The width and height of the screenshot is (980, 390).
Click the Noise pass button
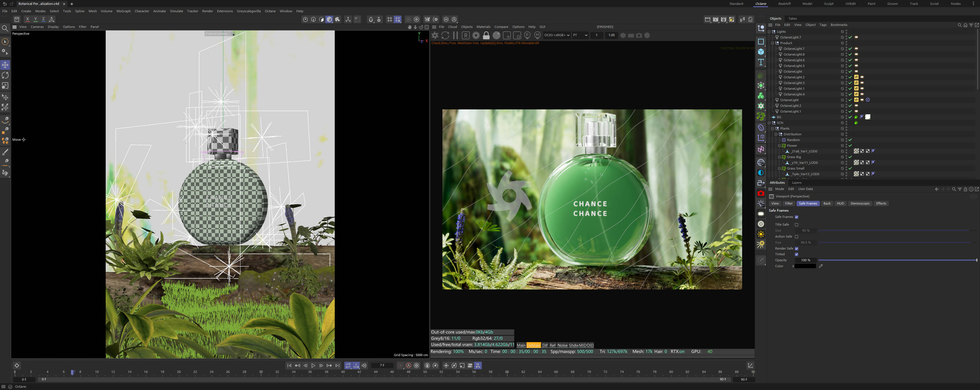point(562,346)
